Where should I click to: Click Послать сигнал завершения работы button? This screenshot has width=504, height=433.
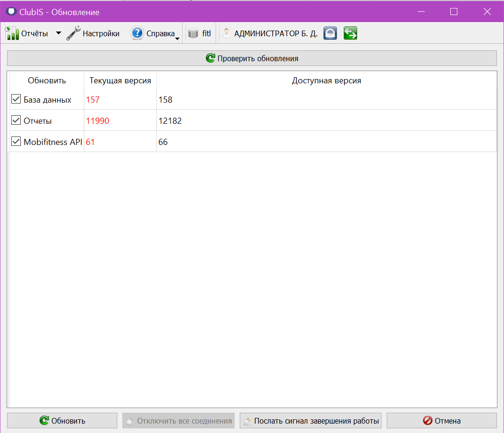(310, 420)
